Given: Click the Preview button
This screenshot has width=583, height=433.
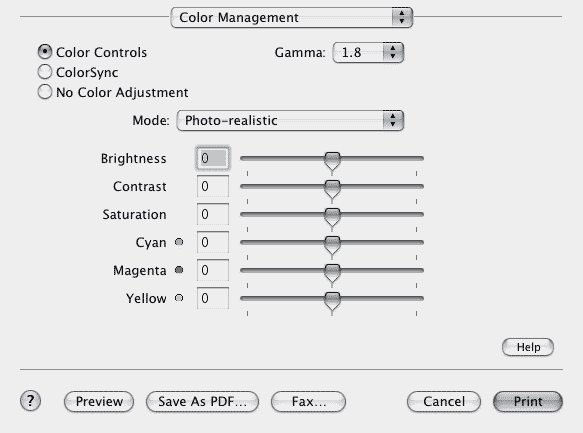Looking at the screenshot, I should click(x=99, y=401).
